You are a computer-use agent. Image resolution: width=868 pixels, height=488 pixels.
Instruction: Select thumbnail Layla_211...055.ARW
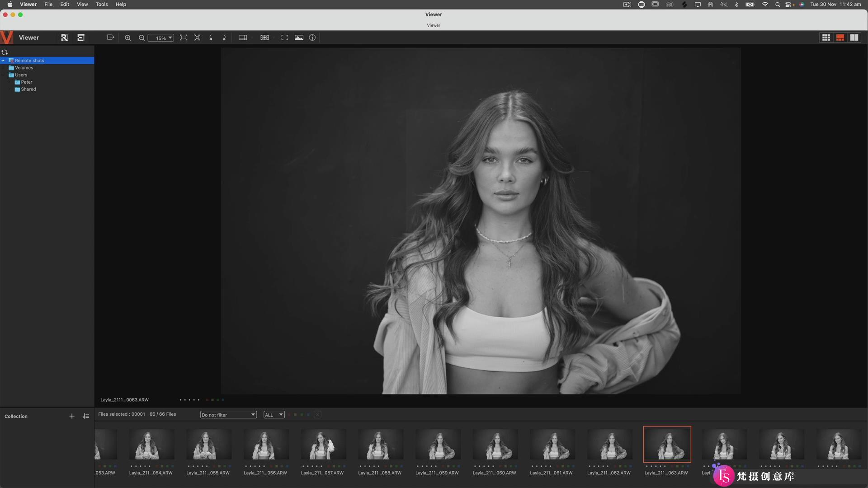208,445
